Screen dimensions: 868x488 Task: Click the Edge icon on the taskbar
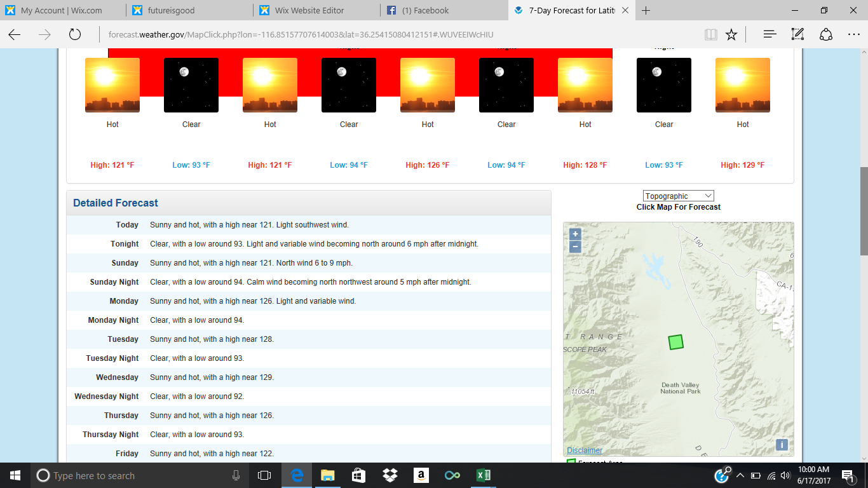tap(296, 475)
